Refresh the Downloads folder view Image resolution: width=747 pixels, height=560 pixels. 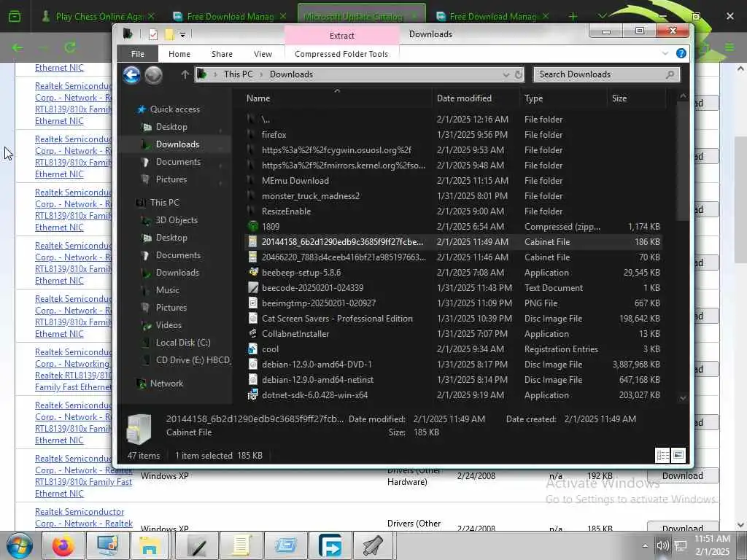(519, 75)
